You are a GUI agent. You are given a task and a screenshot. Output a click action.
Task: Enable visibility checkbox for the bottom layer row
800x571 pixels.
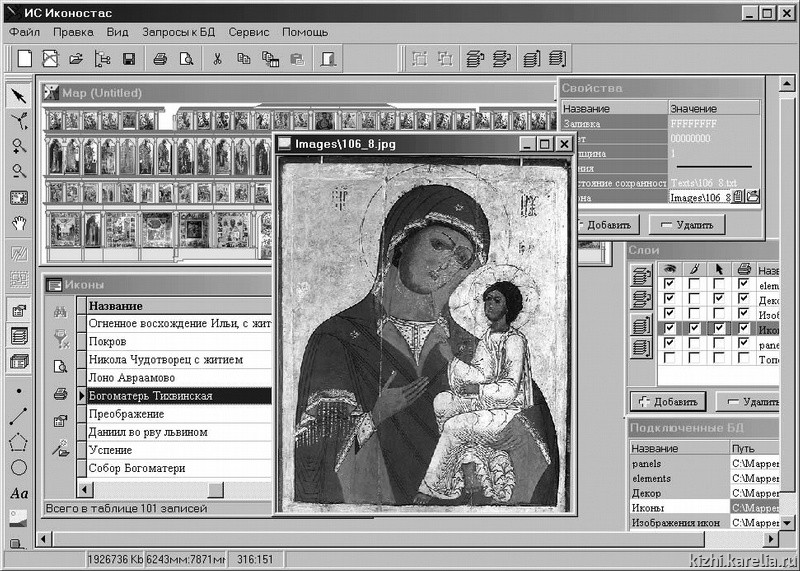coord(668,358)
